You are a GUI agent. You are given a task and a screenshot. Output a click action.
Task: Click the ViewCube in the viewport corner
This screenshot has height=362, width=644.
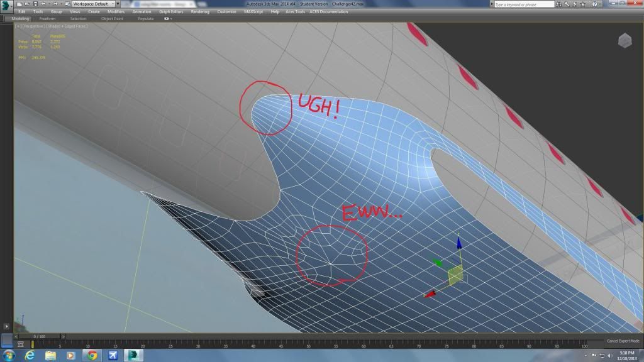point(625,41)
